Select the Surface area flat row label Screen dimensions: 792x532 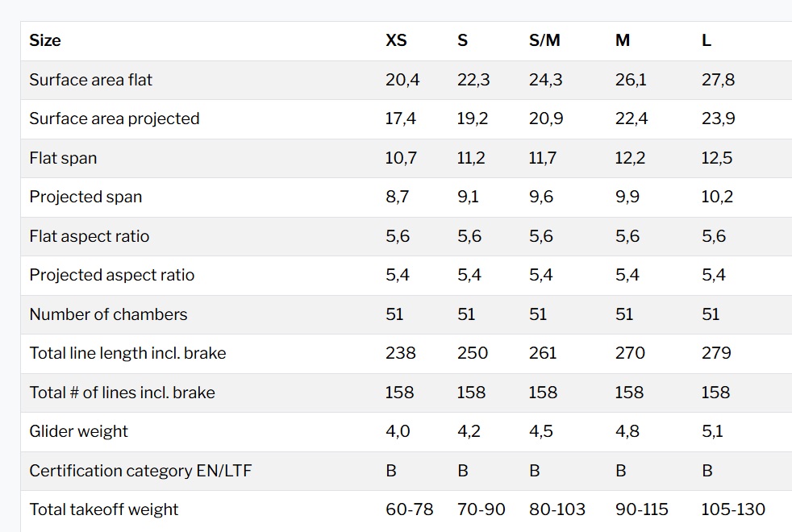coord(90,80)
